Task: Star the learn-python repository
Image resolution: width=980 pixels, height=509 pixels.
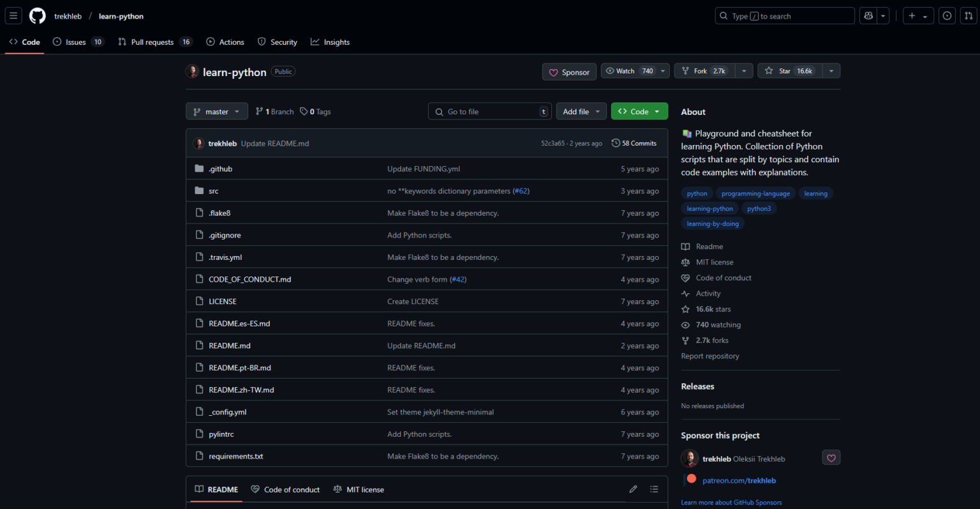Action: pyautogui.click(x=791, y=70)
